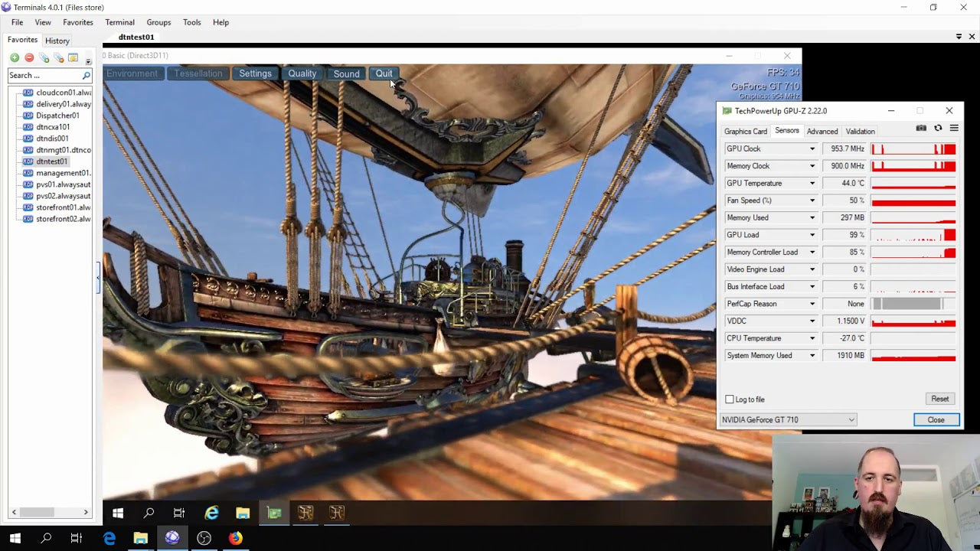Switch to the History tab
This screenshot has width=980, height=551.
click(x=57, y=41)
